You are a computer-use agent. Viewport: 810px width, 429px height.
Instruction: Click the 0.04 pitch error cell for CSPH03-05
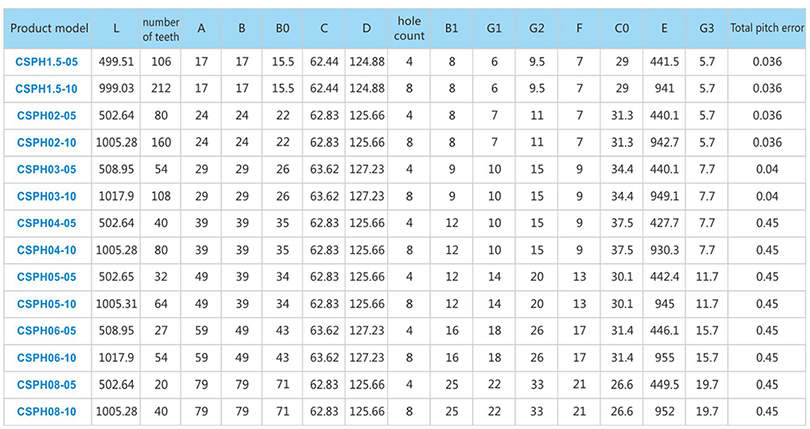767,170
